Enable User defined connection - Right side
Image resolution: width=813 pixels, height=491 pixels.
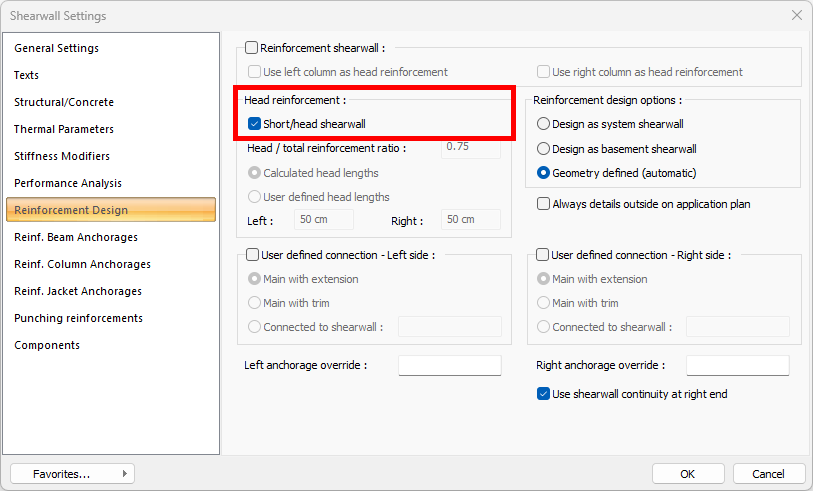coord(543,255)
